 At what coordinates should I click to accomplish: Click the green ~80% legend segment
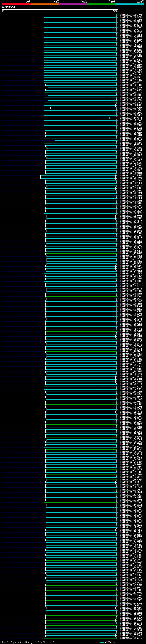click(101, 4)
